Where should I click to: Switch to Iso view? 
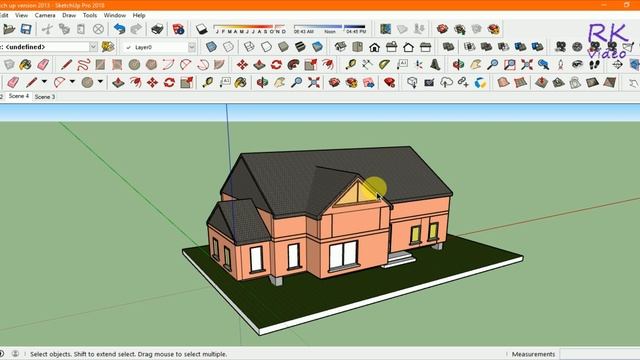(340, 47)
